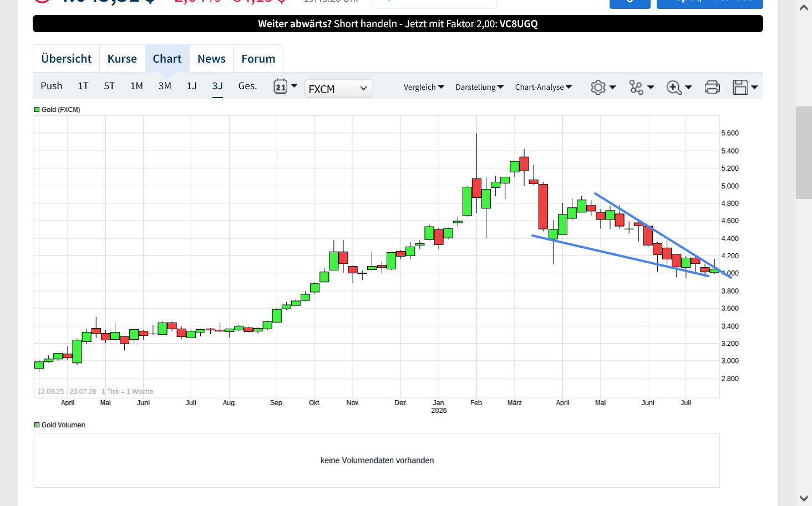Viewport: 812px width, 506px height.
Task: Click the 5.600 price axis label
Action: click(x=730, y=133)
